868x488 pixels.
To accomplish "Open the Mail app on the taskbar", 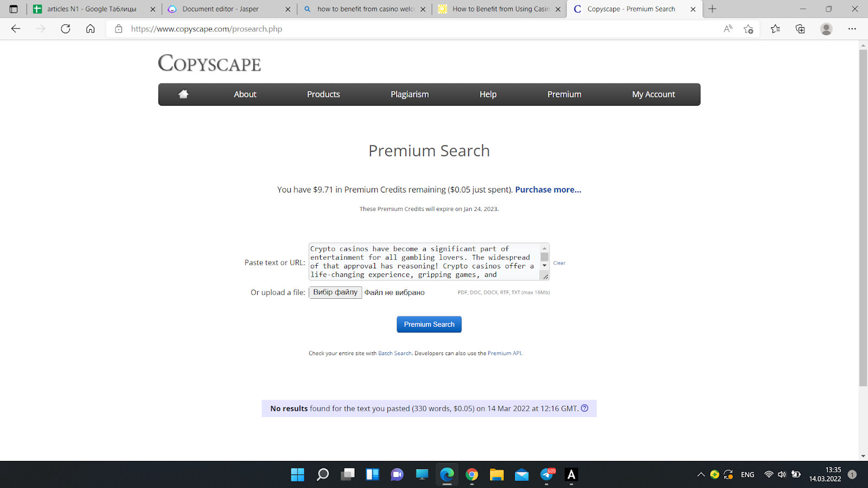I will [x=522, y=474].
